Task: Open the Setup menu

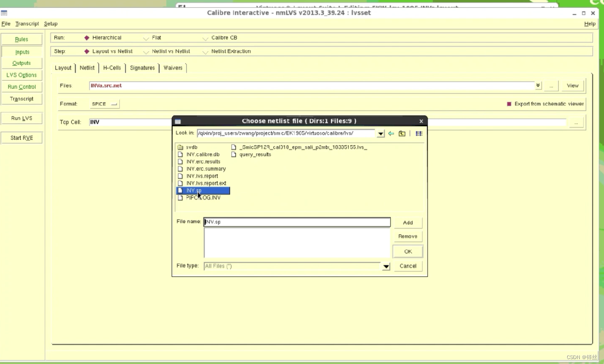Action: coord(51,24)
